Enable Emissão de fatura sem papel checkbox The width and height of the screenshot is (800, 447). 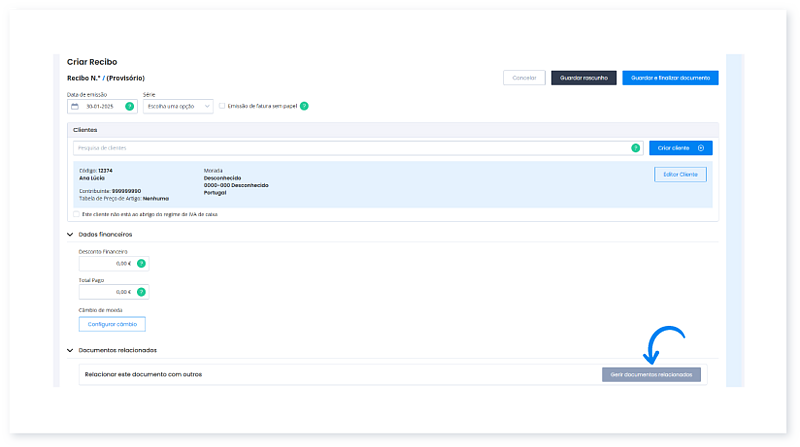click(222, 106)
